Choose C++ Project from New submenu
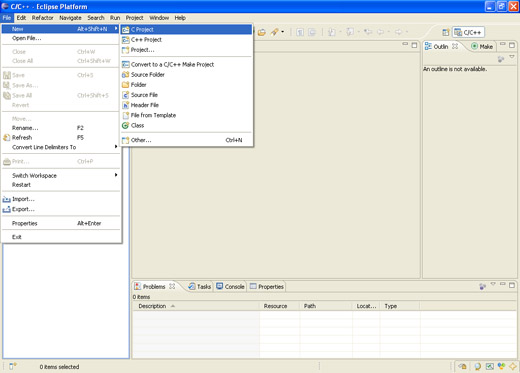 [x=186, y=40]
